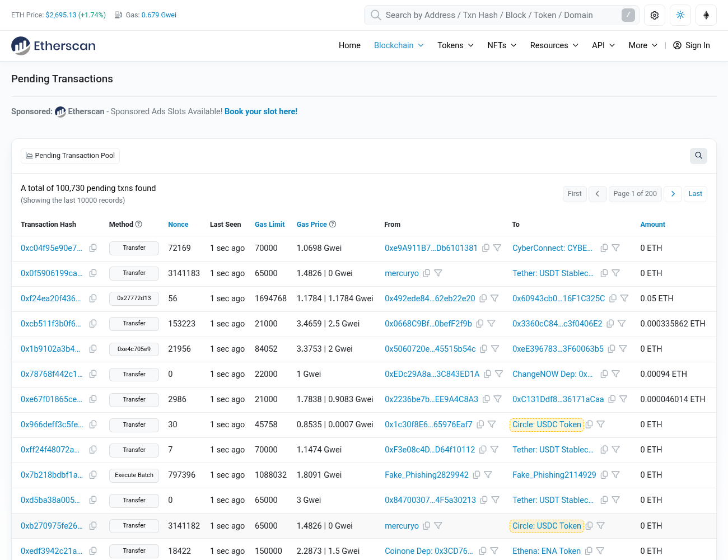Click Book your slot here link
The height and width of the screenshot is (560, 728).
[x=261, y=111]
